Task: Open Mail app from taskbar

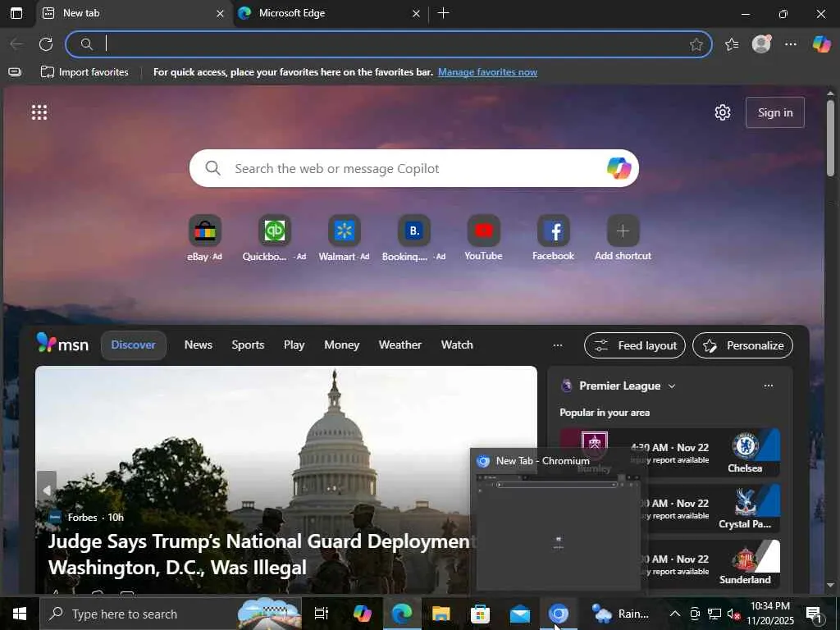Action: 519,614
